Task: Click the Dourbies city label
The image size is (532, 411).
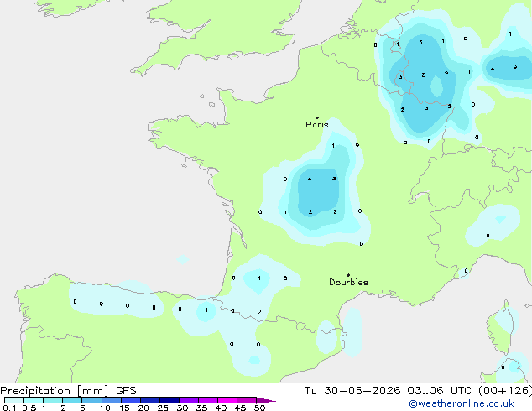Action: 348,282
